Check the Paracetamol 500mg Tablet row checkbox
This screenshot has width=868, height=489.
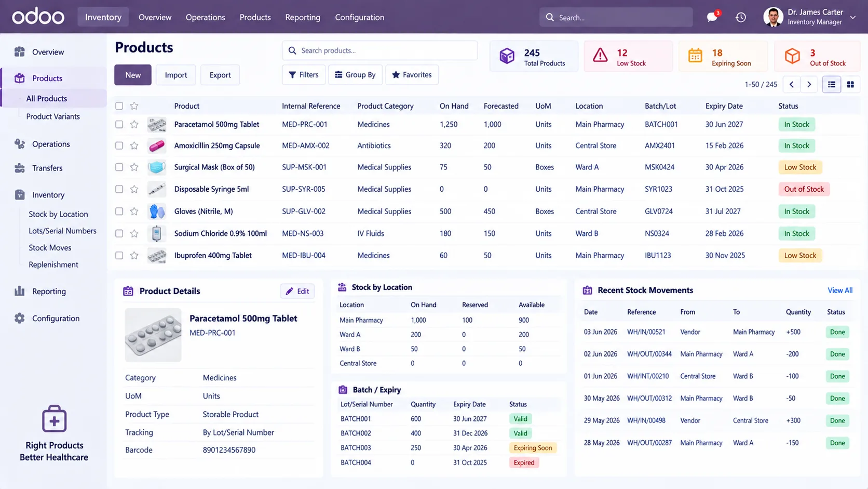[119, 124]
